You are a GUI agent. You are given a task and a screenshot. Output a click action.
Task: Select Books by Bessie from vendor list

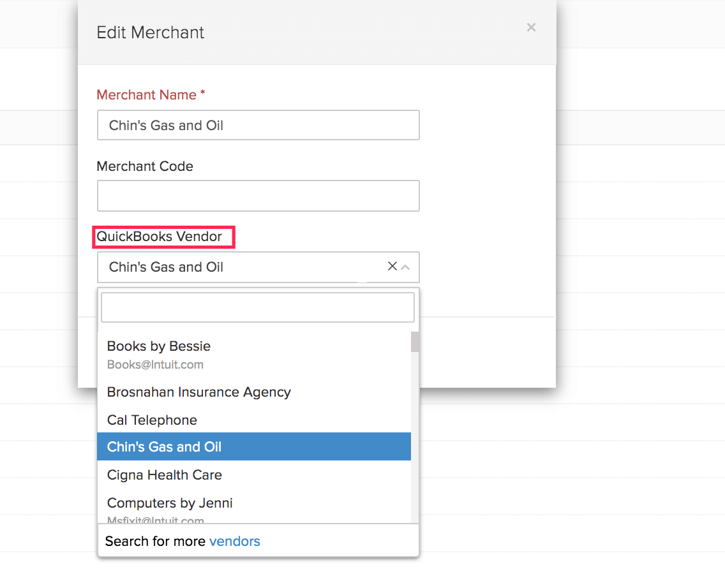point(159,346)
